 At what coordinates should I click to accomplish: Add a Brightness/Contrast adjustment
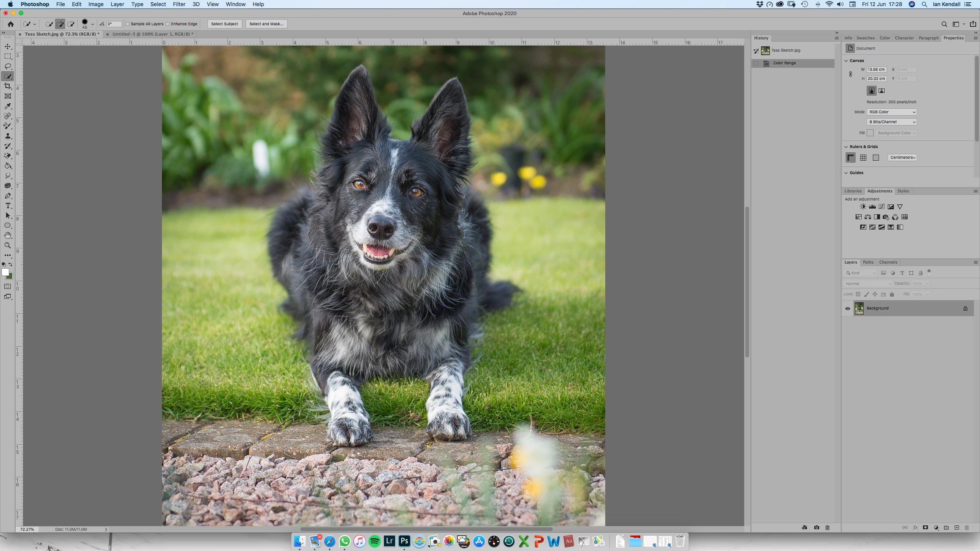pos(863,207)
